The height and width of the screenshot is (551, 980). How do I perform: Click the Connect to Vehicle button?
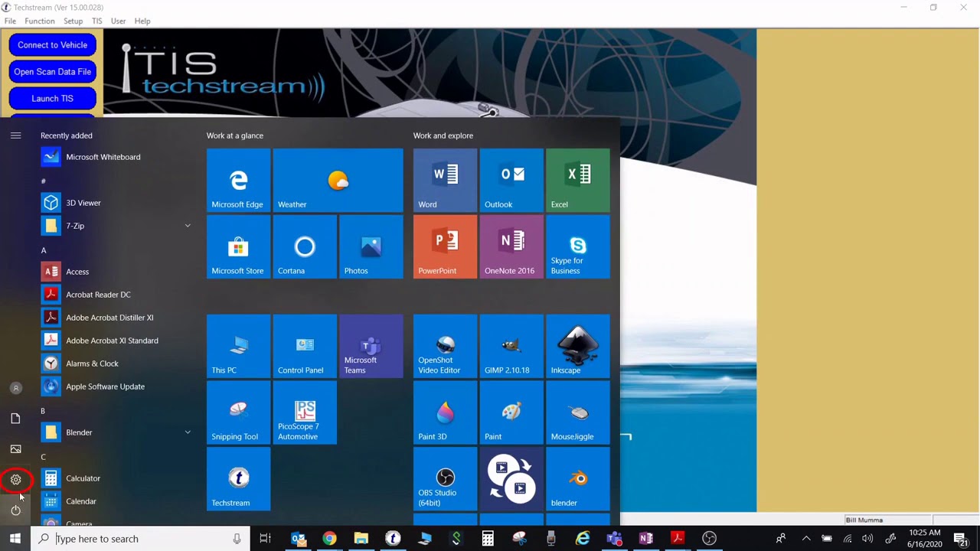(x=53, y=45)
